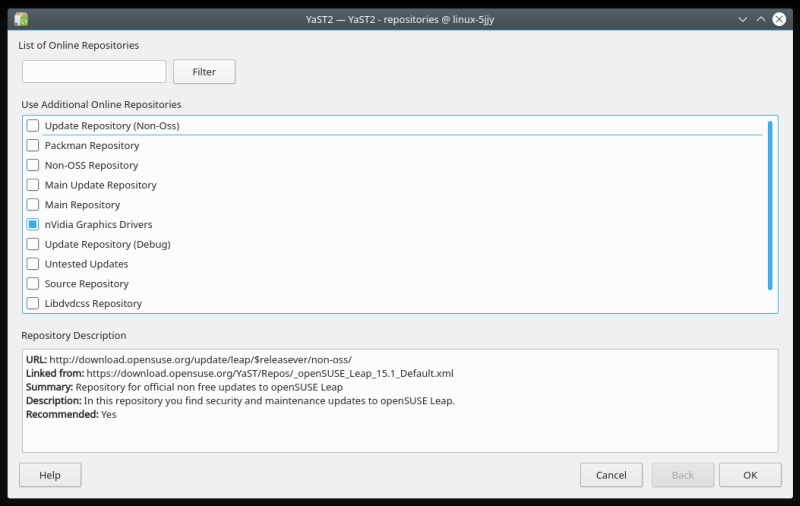Click the repository list vertical scrollbar

[770, 206]
